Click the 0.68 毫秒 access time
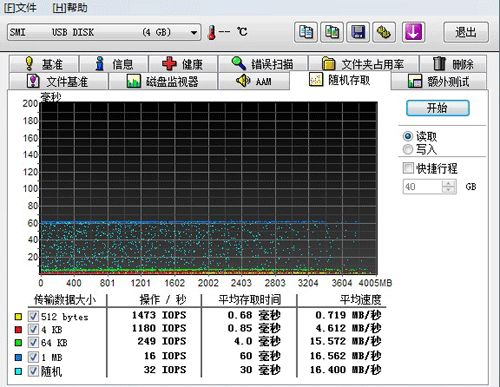The height and width of the screenshot is (387, 500). tap(254, 315)
